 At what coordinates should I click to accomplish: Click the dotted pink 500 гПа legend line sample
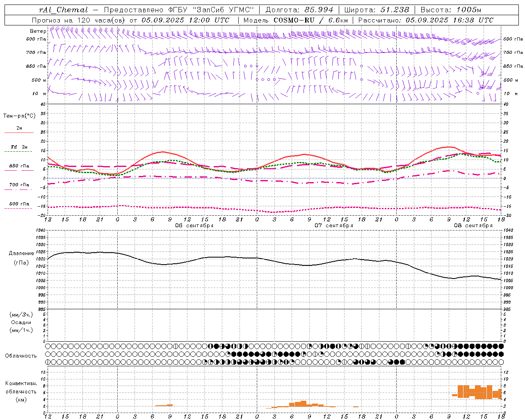19,208
